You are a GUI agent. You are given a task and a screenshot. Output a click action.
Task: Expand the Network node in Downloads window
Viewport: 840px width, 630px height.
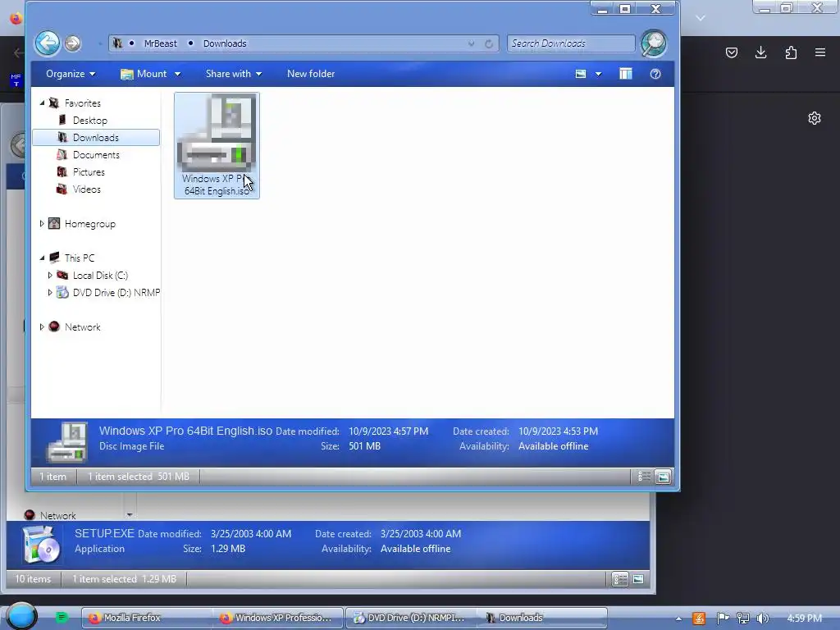click(x=42, y=326)
